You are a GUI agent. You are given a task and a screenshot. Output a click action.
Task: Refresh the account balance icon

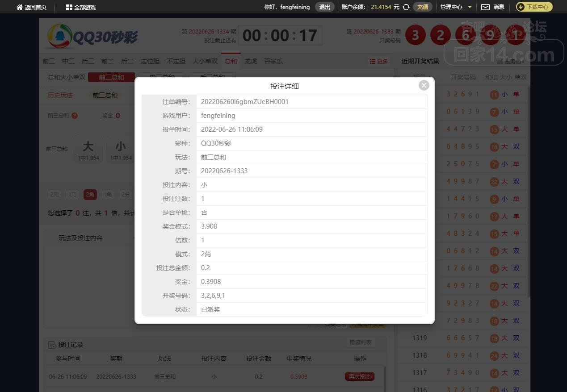406,7
